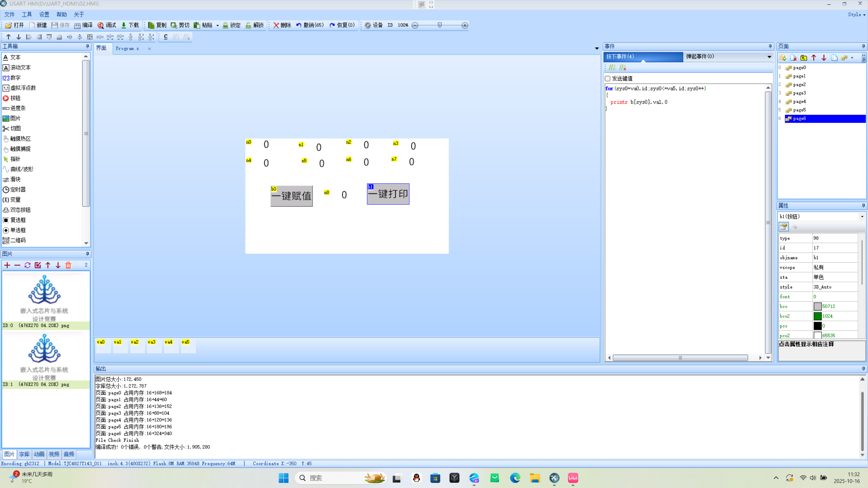Click the trash icon in the 图片 panel
The height and width of the screenshot is (488, 868).
click(x=68, y=265)
